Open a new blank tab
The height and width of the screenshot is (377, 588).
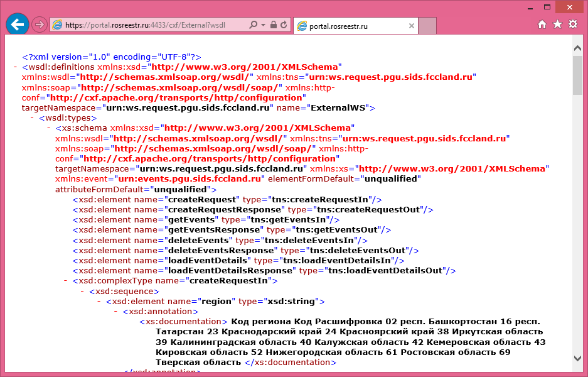427,26
